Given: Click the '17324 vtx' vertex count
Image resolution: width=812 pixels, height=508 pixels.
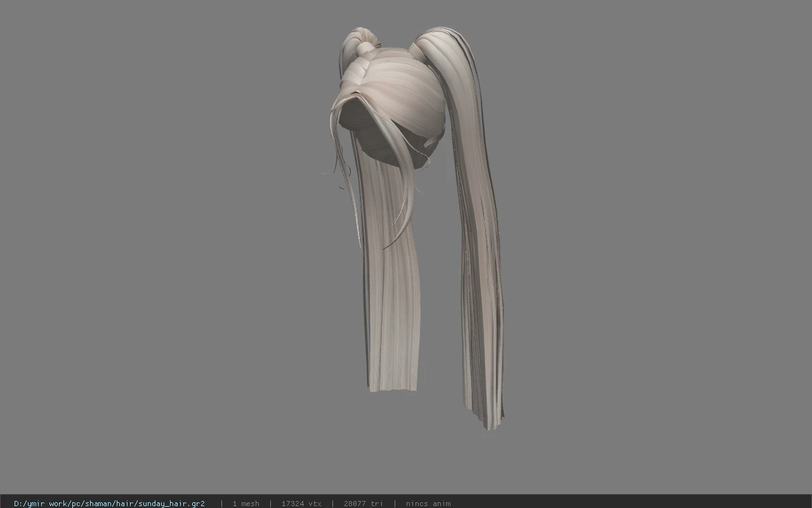Looking at the screenshot, I should (x=301, y=504).
